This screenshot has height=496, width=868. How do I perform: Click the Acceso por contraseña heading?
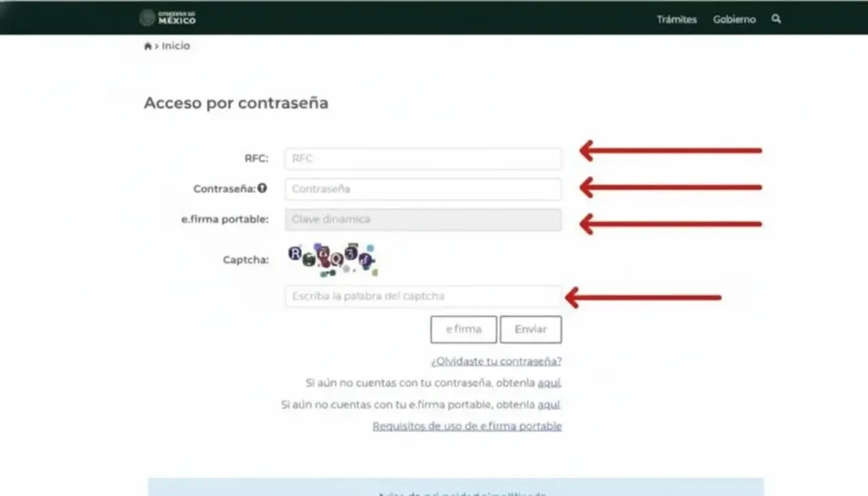(236, 103)
